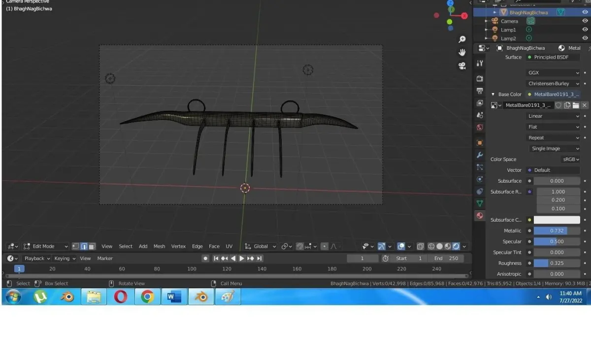Screen dimensions: 591x364
Task: Toggle snapping magnet button
Action: pos(299,246)
